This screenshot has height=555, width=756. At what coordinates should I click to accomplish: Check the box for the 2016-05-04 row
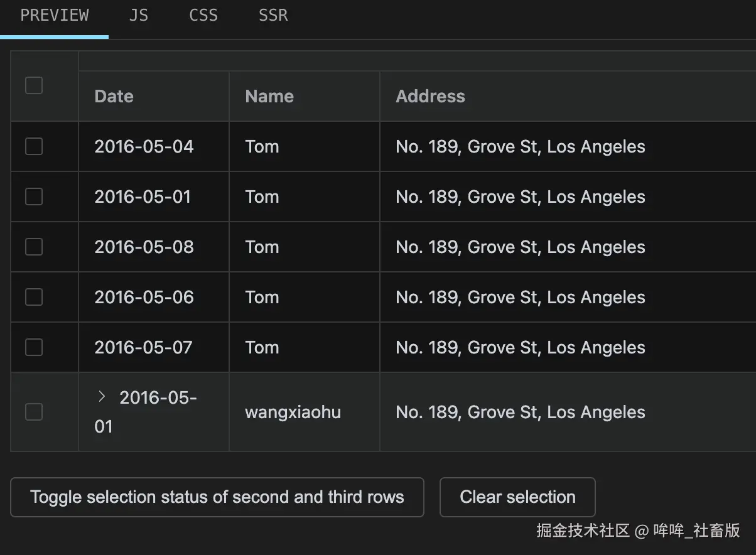(x=34, y=146)
